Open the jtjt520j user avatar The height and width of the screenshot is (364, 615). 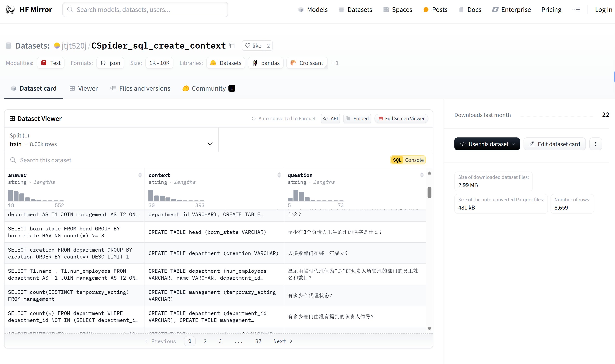click(x=57, y=46)
